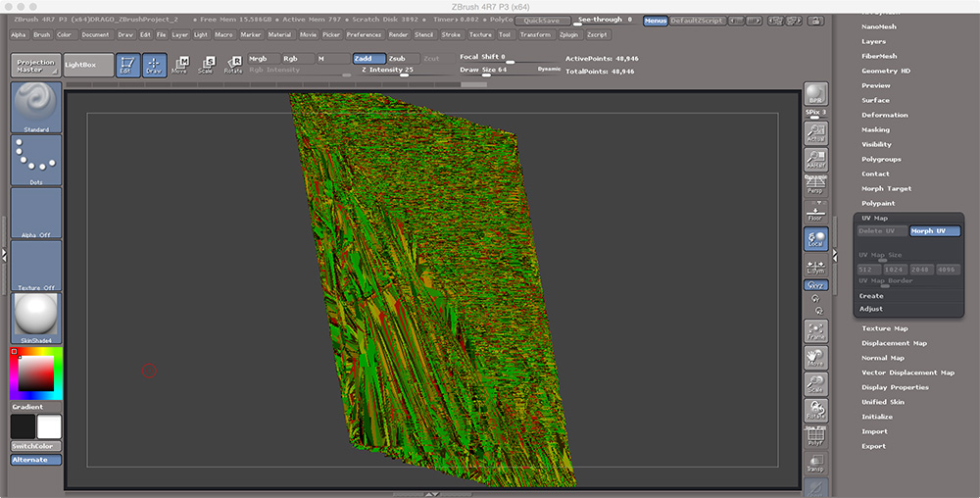
Task: Activate the Draw mode icon
Action: 154,66
